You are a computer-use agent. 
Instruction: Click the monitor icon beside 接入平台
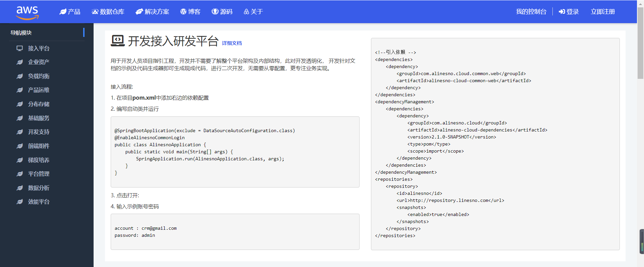[x=20, y=48]
